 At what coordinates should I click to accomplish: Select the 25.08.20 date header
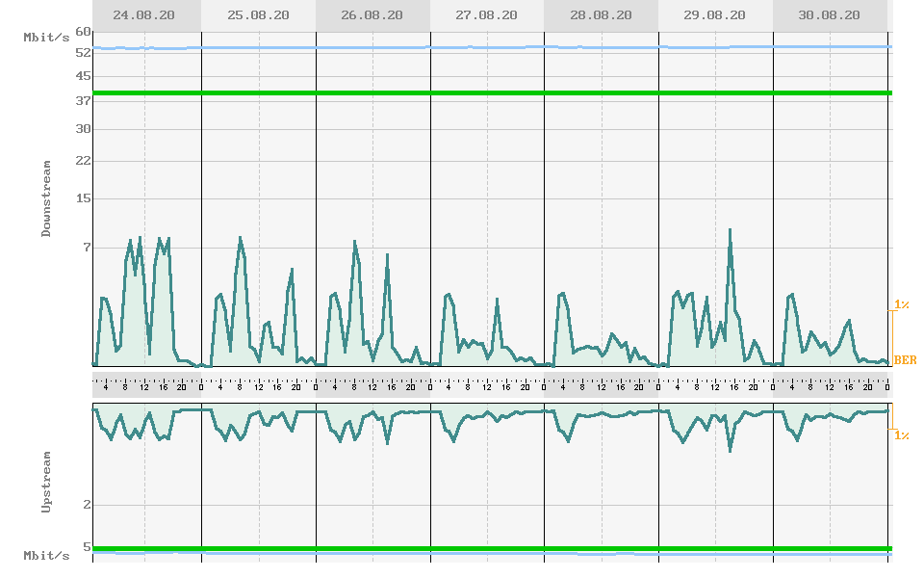(258, 15)
